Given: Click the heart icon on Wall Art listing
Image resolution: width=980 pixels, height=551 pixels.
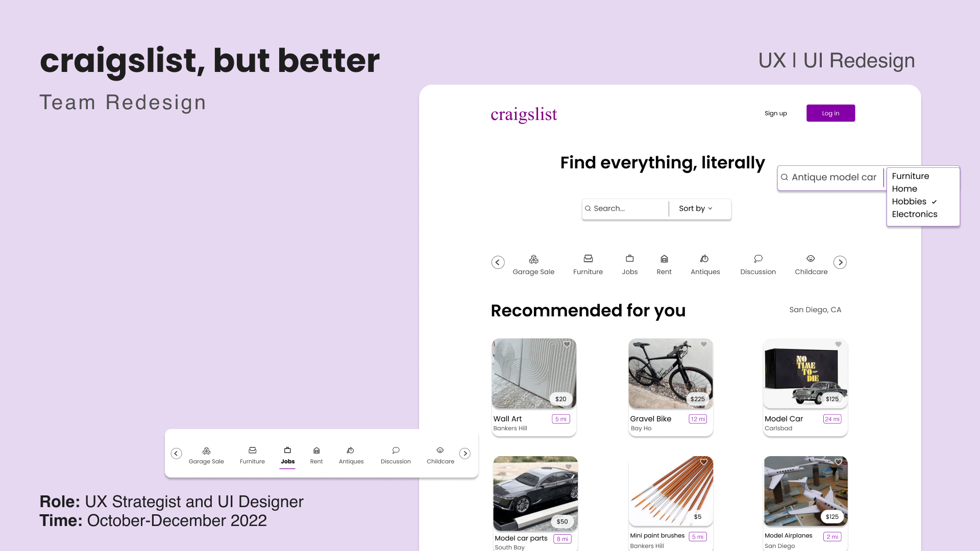Looking at the screenshot, I should click(567, 344).
